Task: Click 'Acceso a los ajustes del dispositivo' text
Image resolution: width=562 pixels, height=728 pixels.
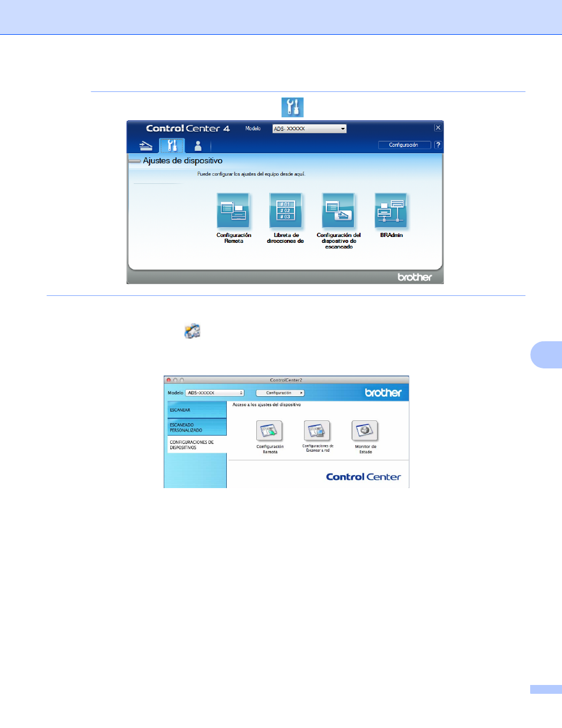Action: [x=266, y=404]
